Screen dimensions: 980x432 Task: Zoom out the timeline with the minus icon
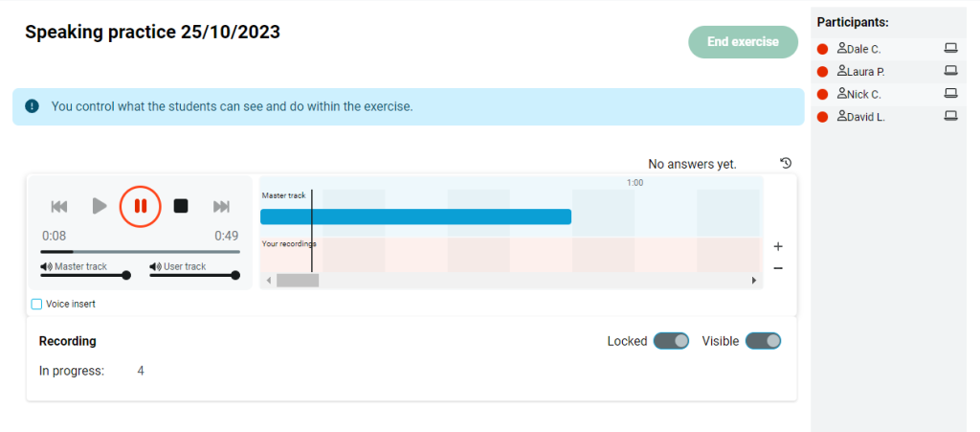[778, 268]
